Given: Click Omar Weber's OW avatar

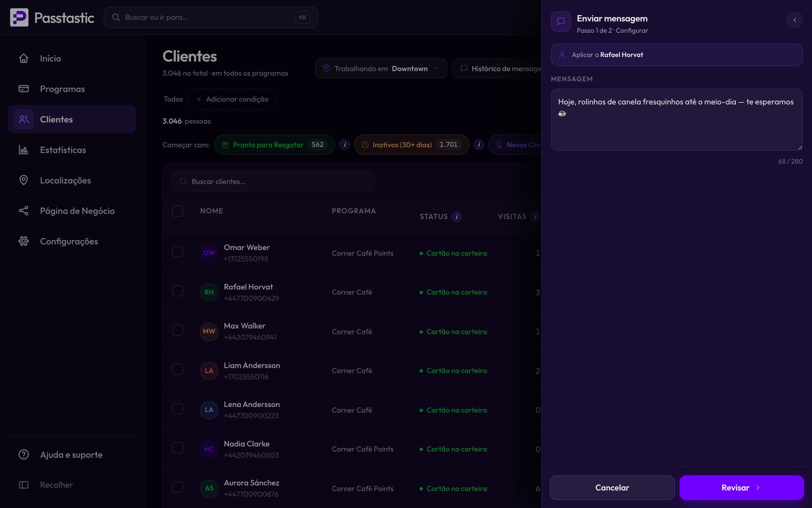Looking at the screenshot, I should click(x=209, y=253).
